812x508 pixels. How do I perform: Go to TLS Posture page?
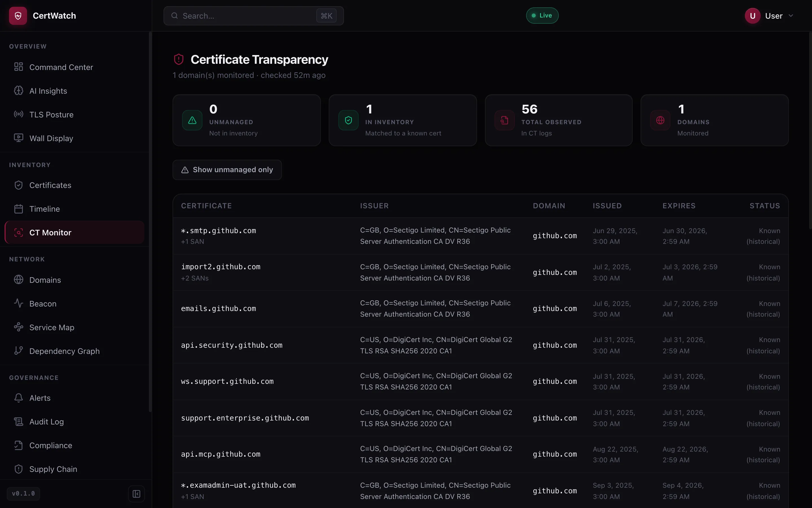pyautogui.click(x=74, y=114)
